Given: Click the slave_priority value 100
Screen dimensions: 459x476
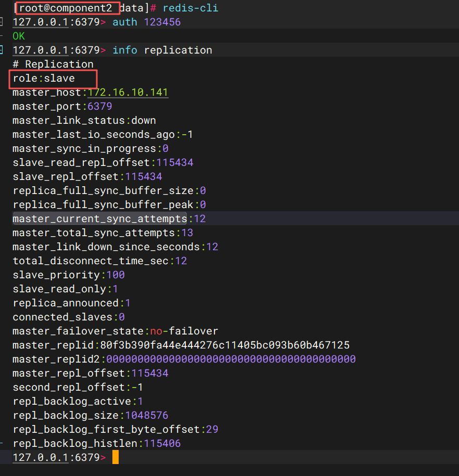Looking at the screenshot, I should 116,275.
